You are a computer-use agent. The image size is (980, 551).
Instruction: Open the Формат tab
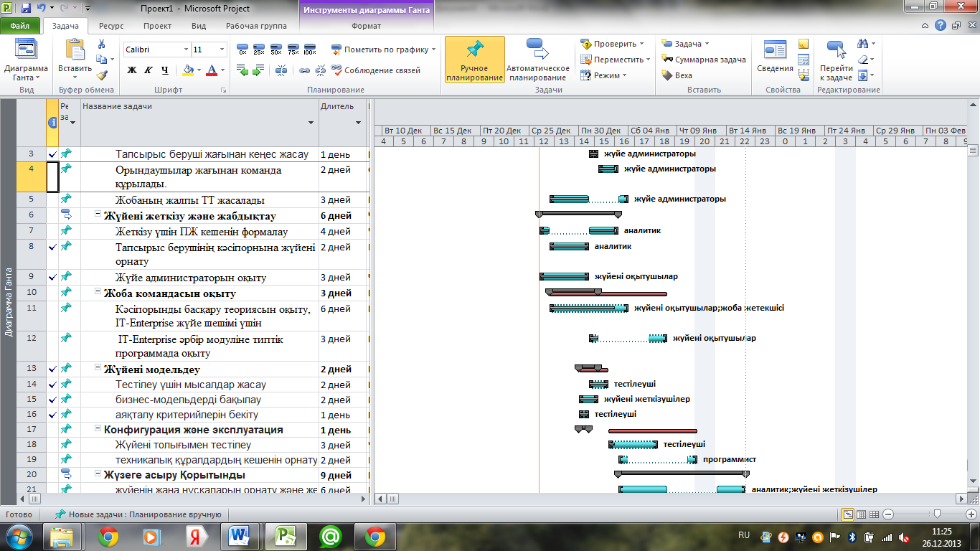(367, 26)
